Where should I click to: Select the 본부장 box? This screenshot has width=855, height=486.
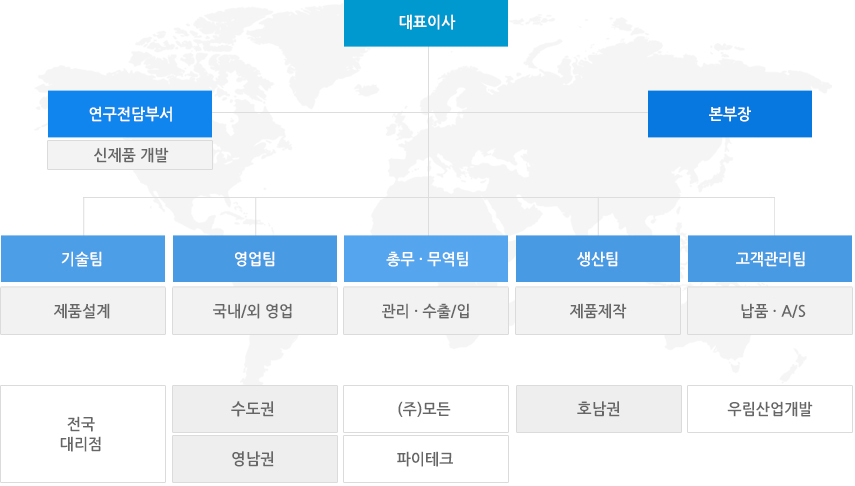click(730, 114)
